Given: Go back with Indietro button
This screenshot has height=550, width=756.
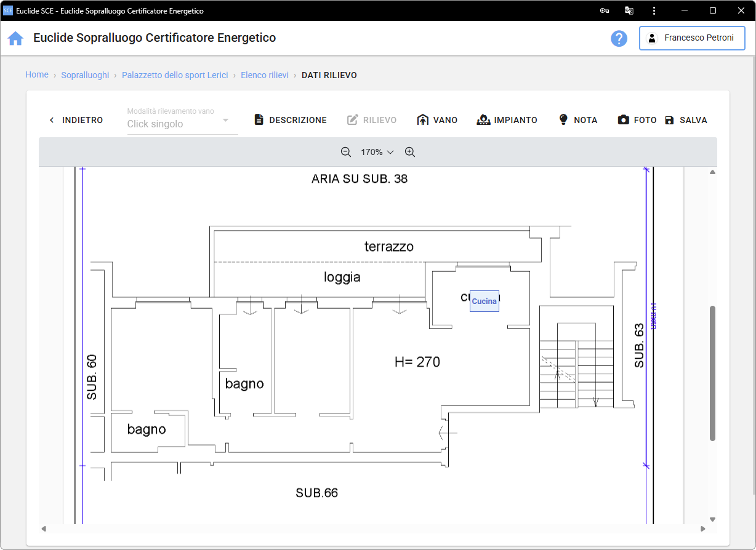Looking at the screenshot, I should coord(76,120).
